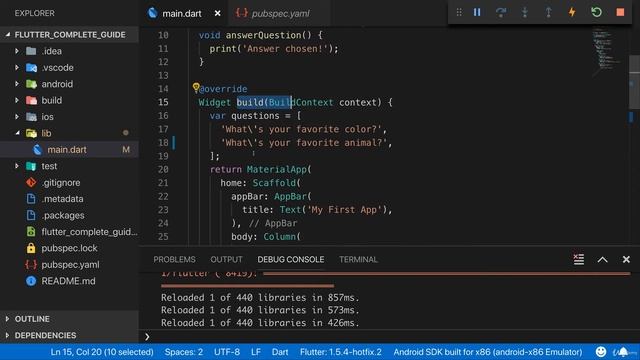Collapse the lib folder
640x360 pixels.
pos(17,133)
